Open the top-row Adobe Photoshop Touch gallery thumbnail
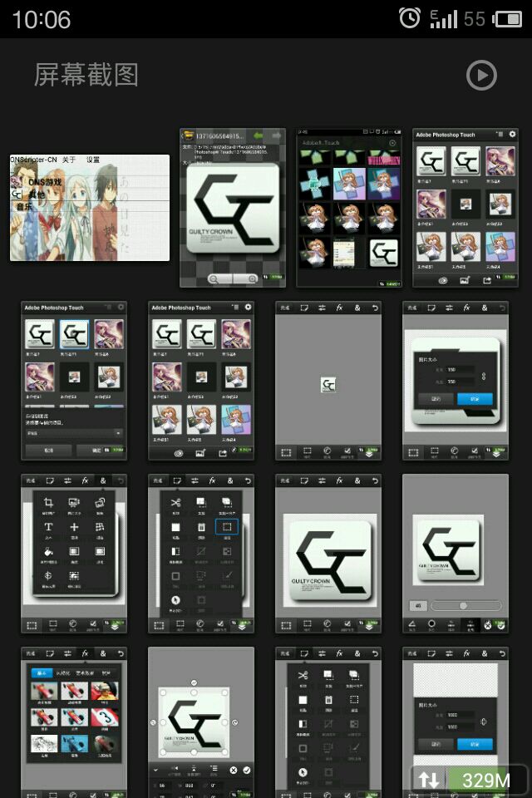Screen dimensions: 532x798 click(465, 208)
